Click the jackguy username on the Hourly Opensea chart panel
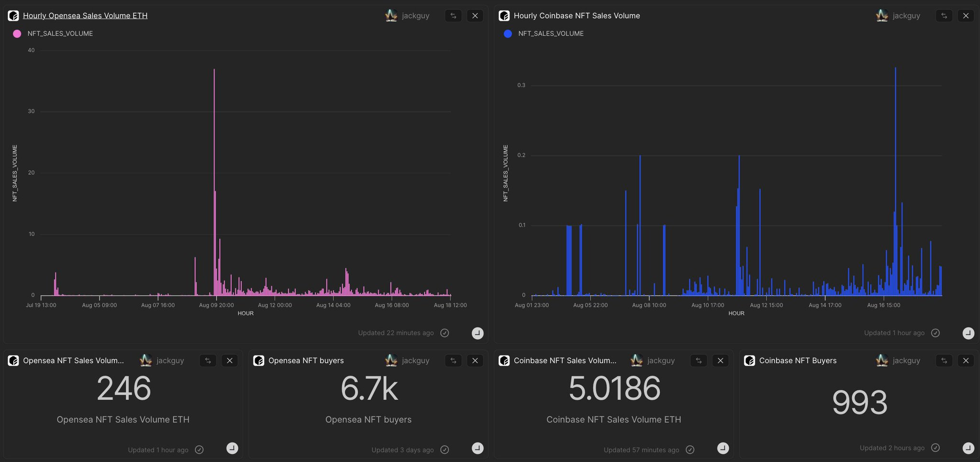The height and width of the screenshot is (462, 980). click(x=415, y=16)
